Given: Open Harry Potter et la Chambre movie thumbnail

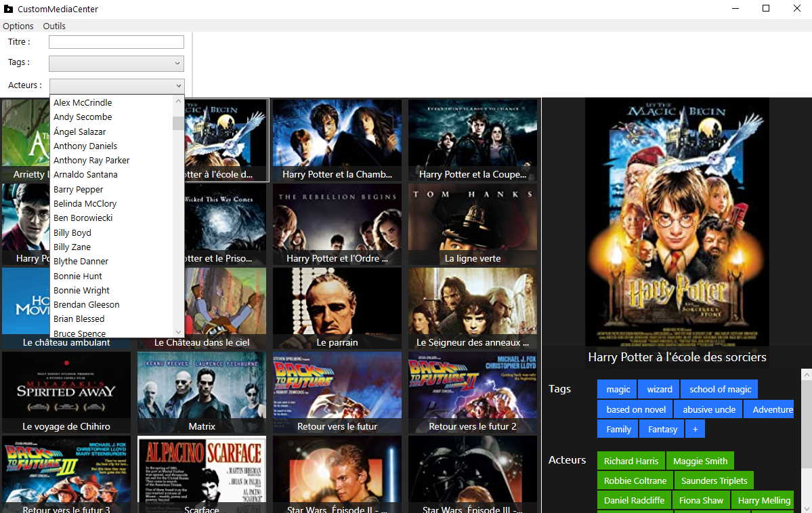Looking at the screenshot, I should click(x=337, y=140).
